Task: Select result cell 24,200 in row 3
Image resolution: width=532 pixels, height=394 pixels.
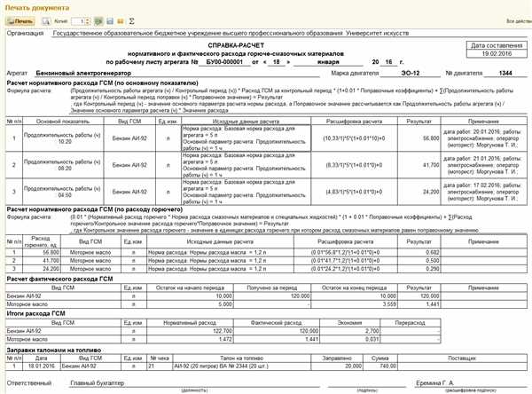Action: click(419, 192)
